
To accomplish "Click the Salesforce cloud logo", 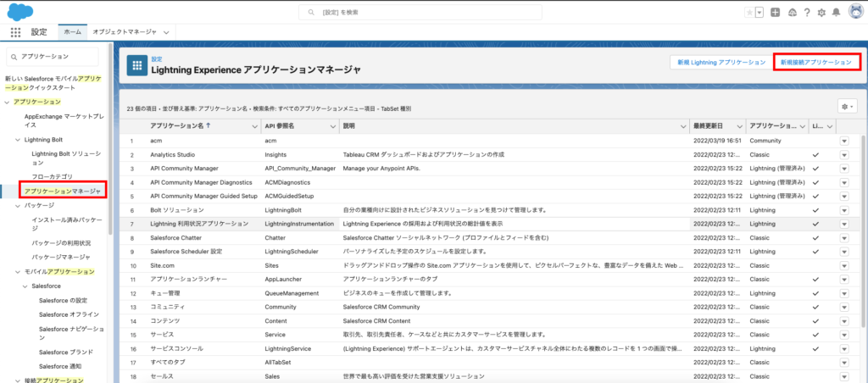I will [x=19, y=11].
